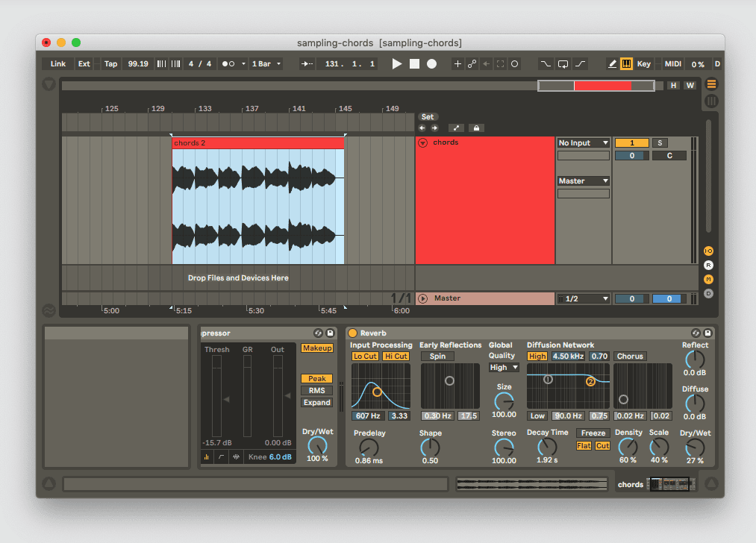Select the chords 2 clip in the arrangement
The width and height of the screenshot is (756, 543).
257,142
